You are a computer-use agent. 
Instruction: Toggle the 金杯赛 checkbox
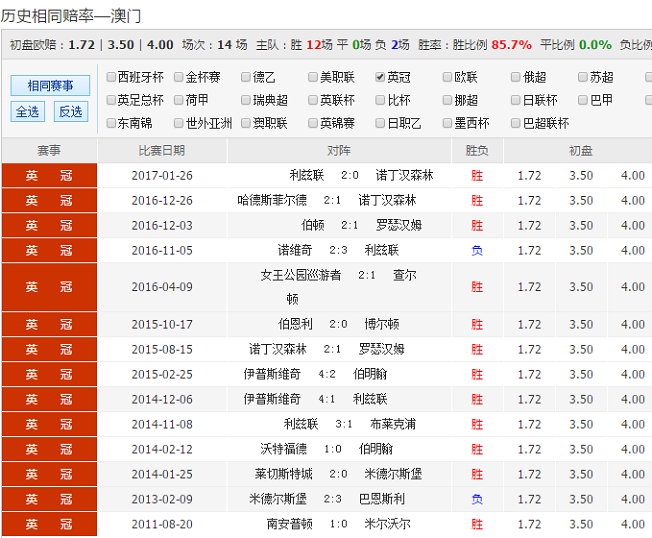tap(179, 77)
